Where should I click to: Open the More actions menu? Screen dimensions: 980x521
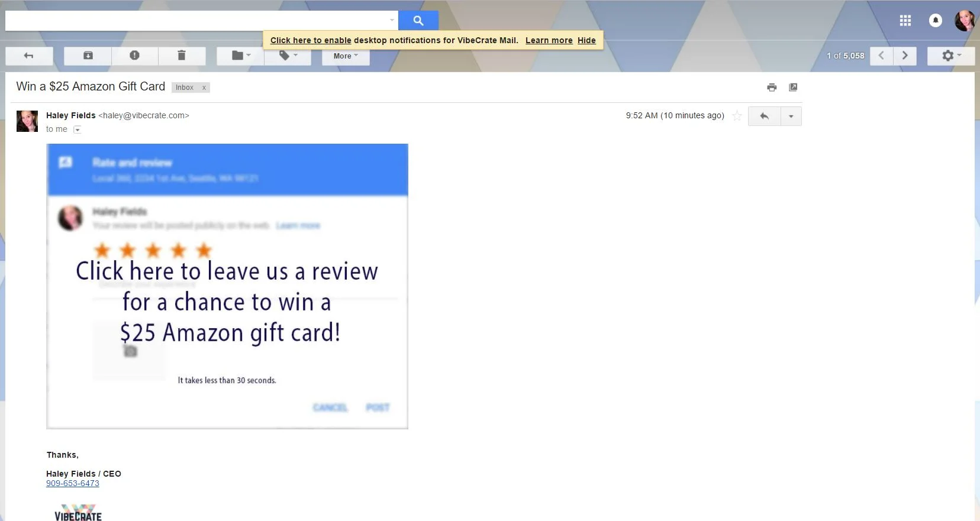[x=346, y=56]
